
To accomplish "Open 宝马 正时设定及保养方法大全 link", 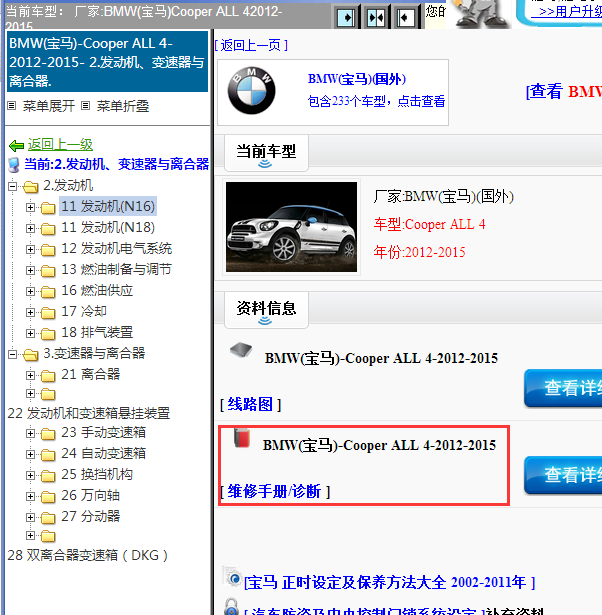I will [x=389, y=582].
